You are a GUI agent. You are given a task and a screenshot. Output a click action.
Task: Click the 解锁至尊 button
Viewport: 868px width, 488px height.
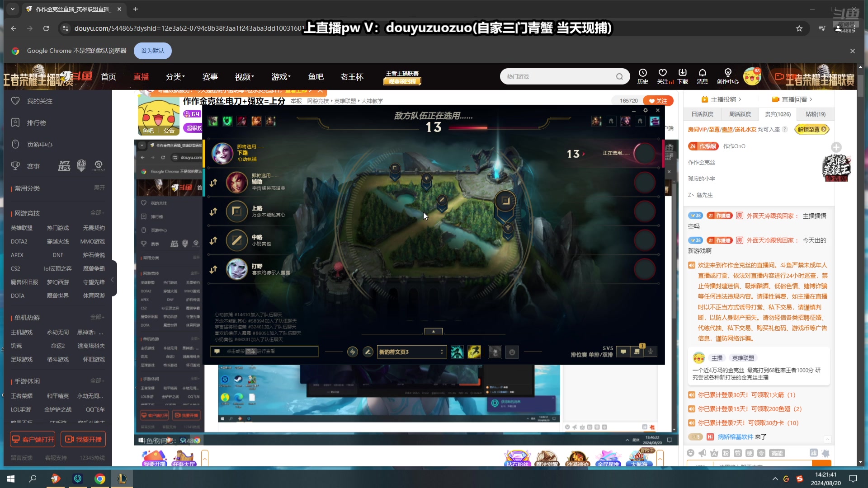[812, 129]
